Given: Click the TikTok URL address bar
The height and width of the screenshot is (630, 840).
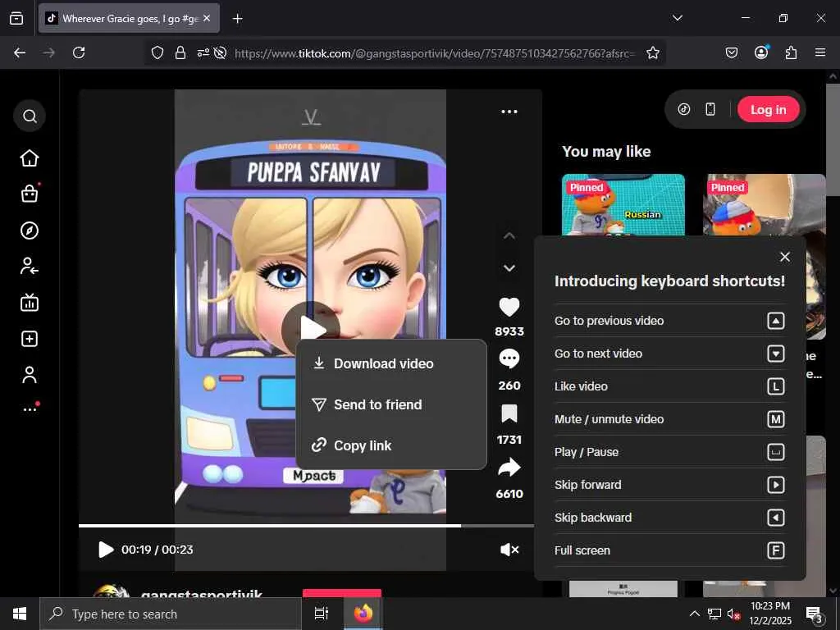Looking at the screenshot, I should 434,53.
